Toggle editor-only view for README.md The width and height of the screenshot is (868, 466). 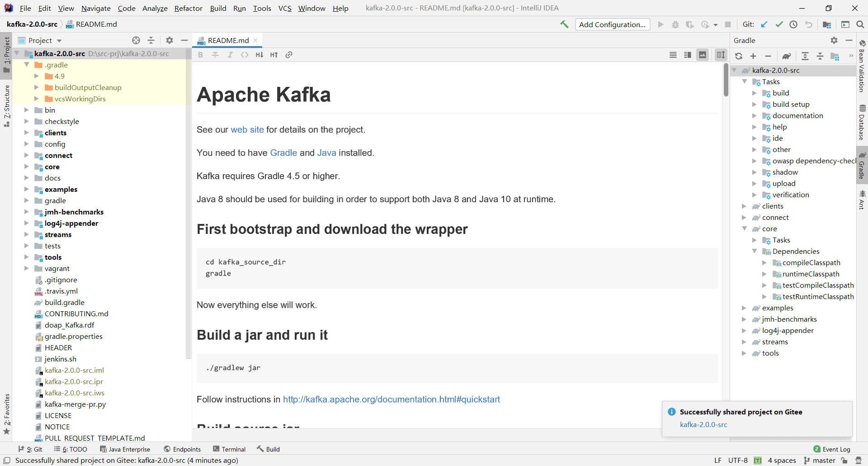(673, 55)
